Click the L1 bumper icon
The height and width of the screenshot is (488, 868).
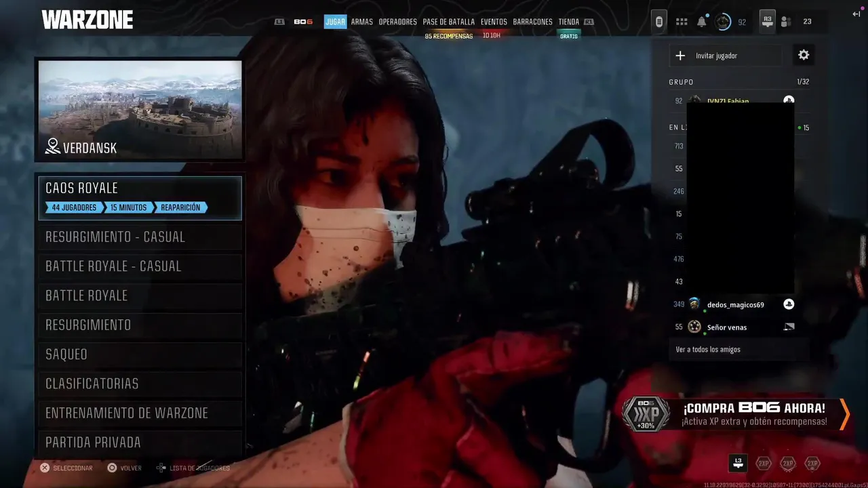point(279,22)
